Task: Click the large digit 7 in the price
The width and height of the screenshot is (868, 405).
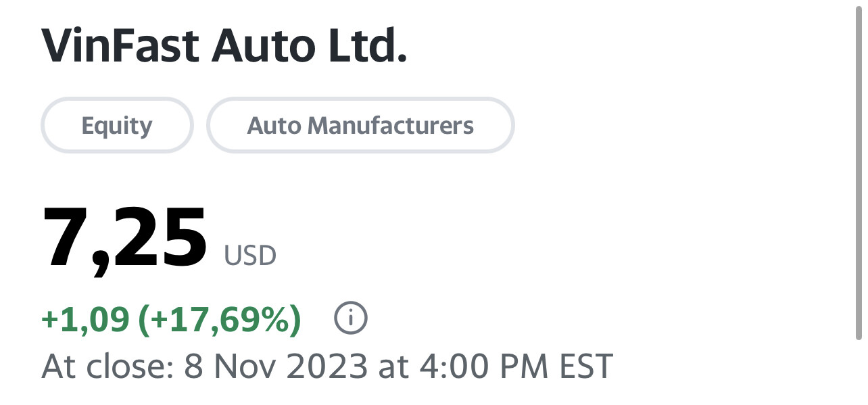Action: (x=67, y=239)
